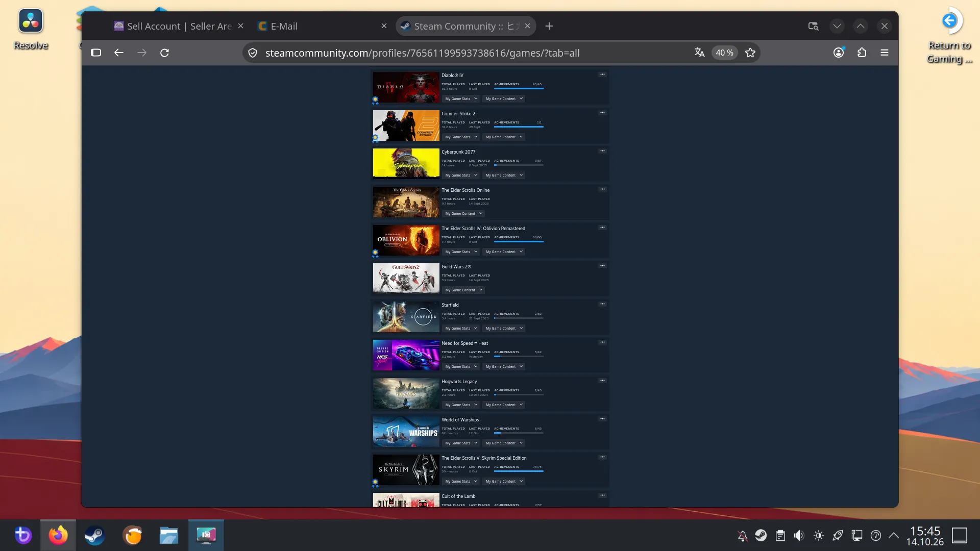Click the Steam tray icon
The height and width of the screenshot is (551, 980).
(761, 535)
